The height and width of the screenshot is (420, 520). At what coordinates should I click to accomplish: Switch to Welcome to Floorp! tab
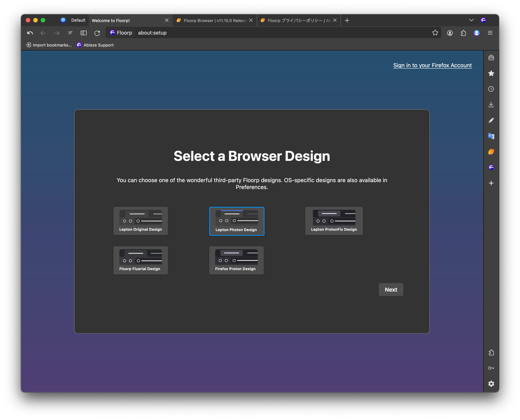click(x=131, y=20)
